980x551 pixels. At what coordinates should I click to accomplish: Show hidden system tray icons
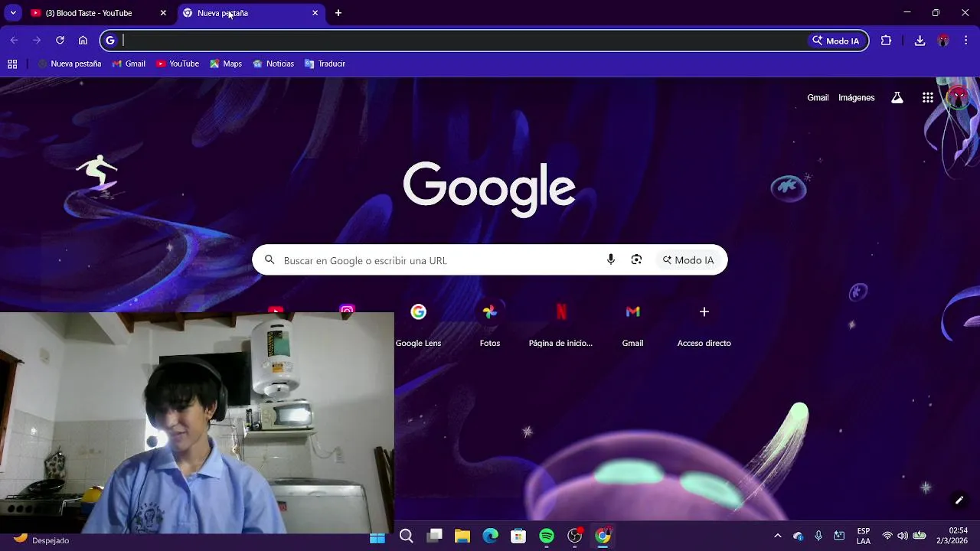click(x=778, y=536)
